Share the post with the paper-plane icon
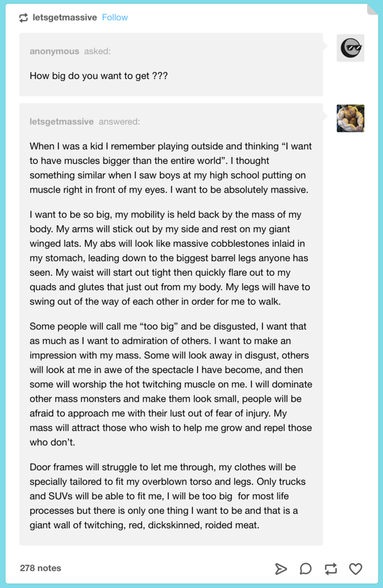 (281, 569)
